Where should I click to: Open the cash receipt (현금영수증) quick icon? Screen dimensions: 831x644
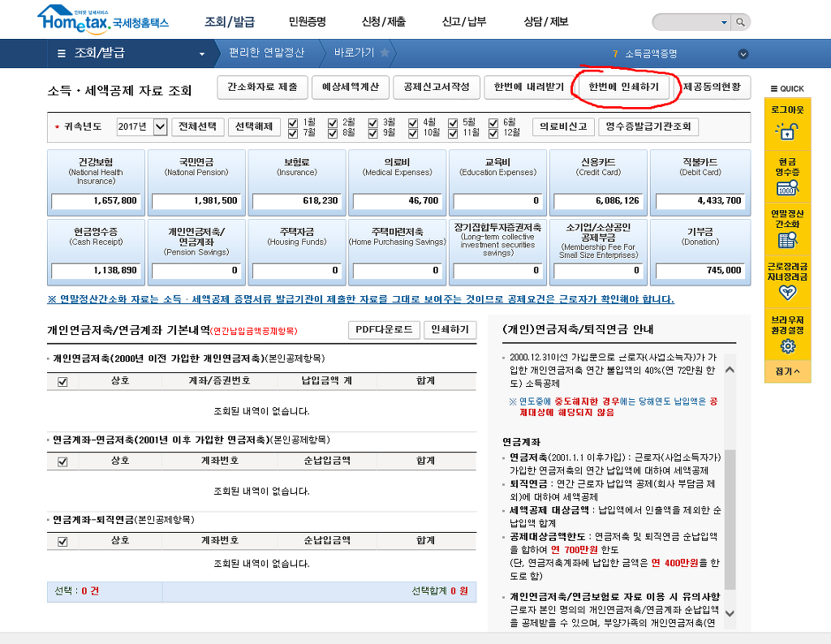click(786, 188)
